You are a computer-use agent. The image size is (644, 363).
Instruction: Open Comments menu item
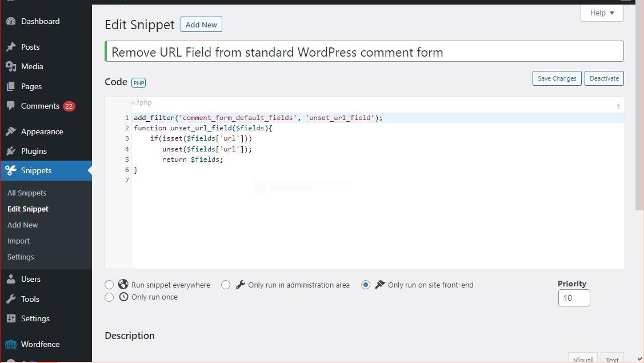[x=40, y=106]
